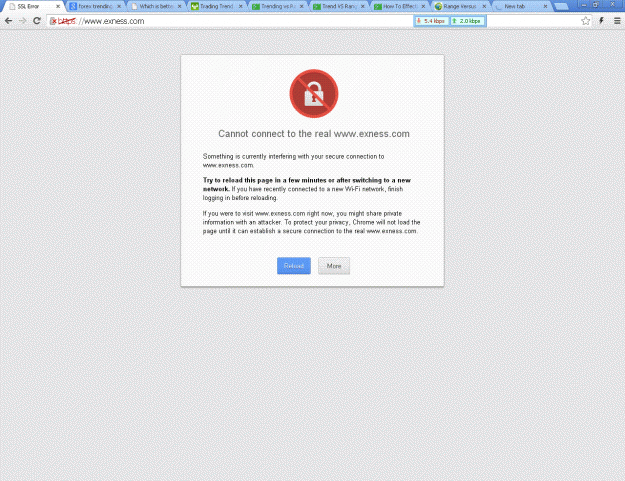Switch to the SSL Error tab

point(32,6)
